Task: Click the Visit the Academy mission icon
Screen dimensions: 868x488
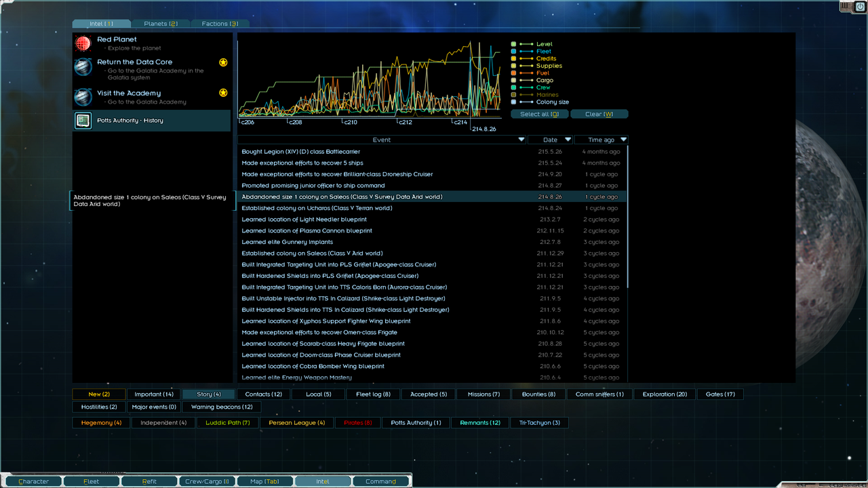Action: tap(83, 97)
